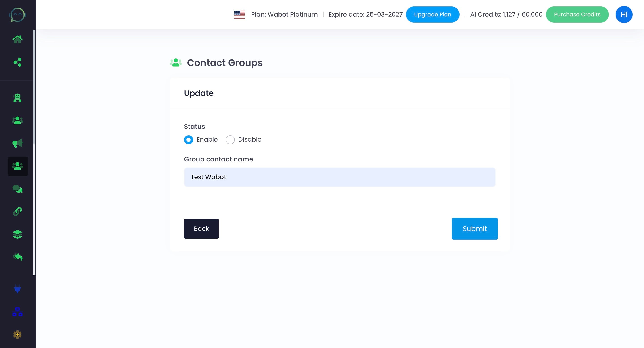Screen dimensions: 644x348
Task: Open the chatbot robot icon in sidebar
Action: click(17, 98)
